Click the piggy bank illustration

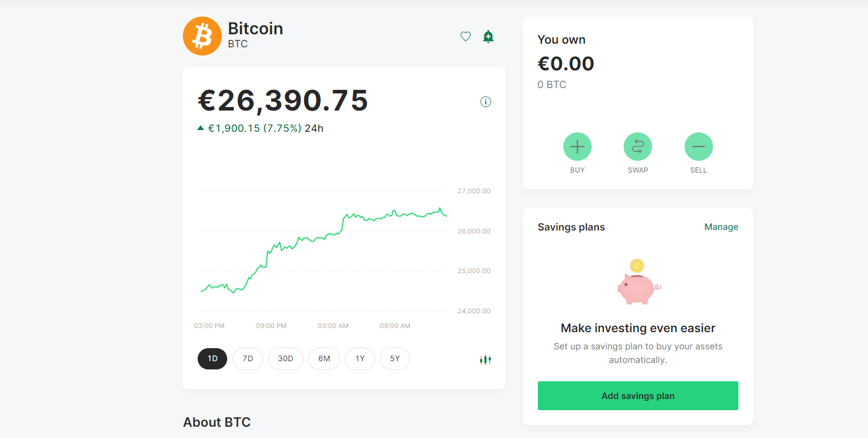pos(638,283)
